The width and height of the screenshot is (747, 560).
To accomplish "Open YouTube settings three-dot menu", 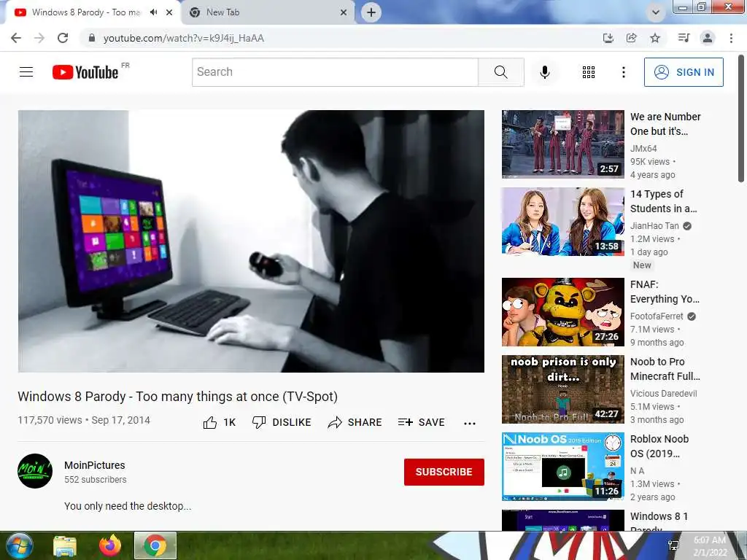I will 624,72.
